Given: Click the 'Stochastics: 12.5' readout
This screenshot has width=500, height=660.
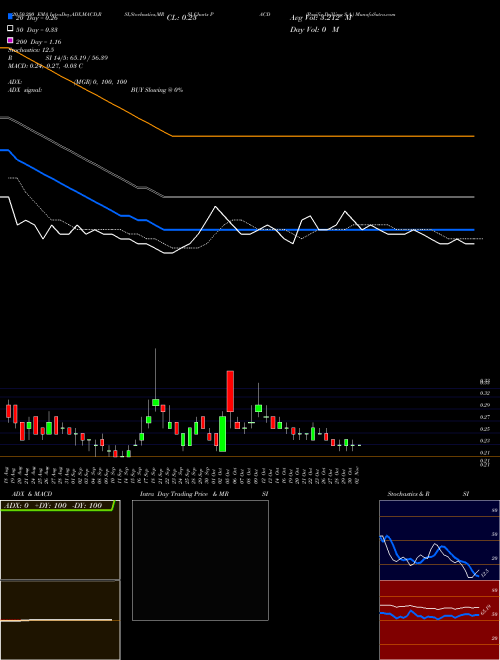Looking at the screenshot, I should [31, 50].
